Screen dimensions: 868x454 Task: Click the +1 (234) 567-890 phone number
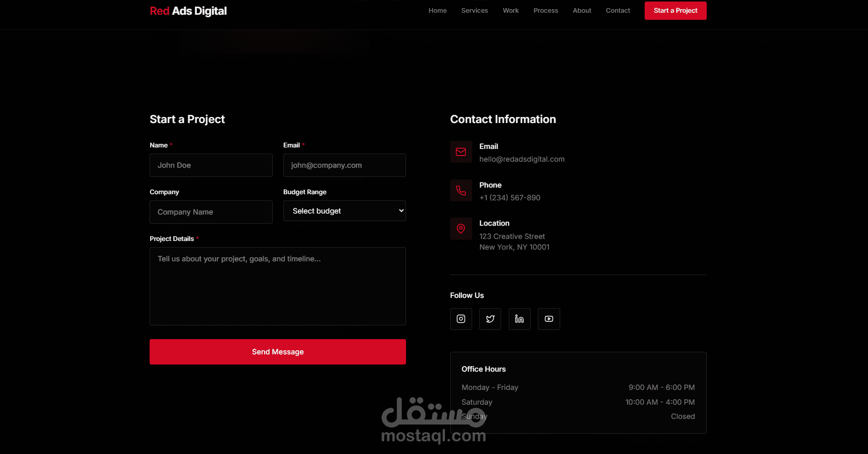[x=510, y=198]
